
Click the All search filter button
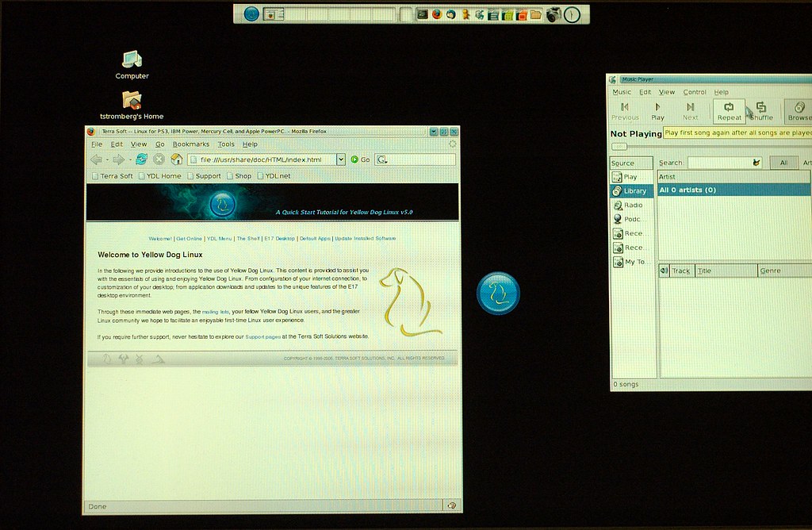click(x=783, y=163)
